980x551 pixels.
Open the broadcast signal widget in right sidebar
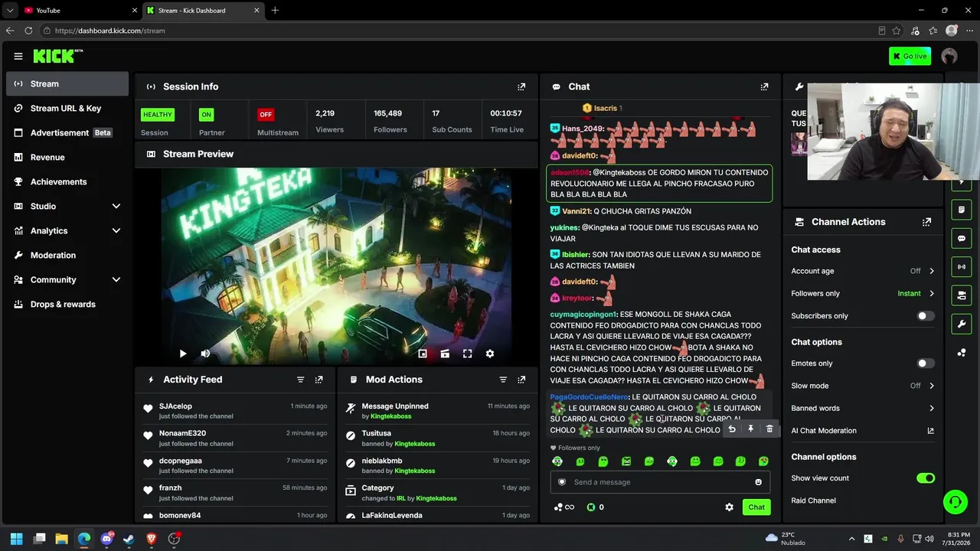click(962, 267)
